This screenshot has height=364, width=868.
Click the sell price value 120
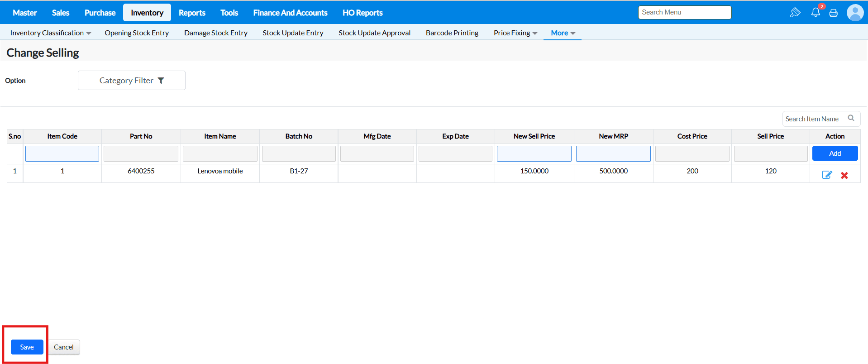771,171
